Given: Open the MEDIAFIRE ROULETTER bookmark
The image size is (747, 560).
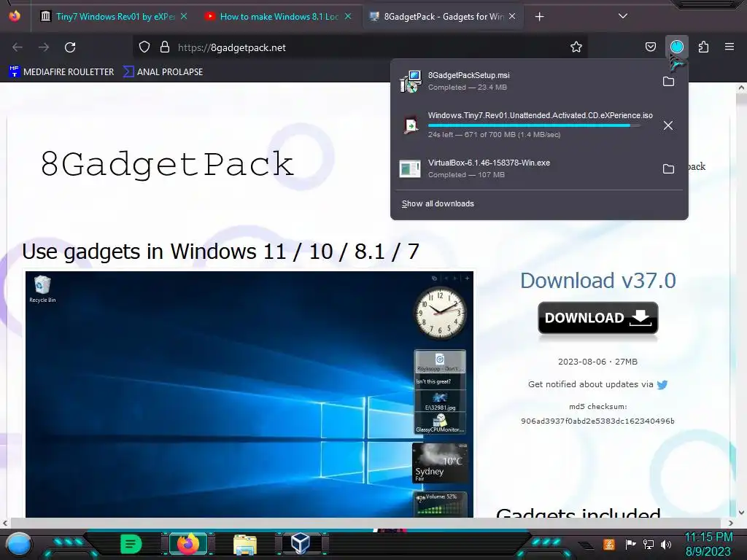Looking at the screenshot, I should [x=61, y=71].
